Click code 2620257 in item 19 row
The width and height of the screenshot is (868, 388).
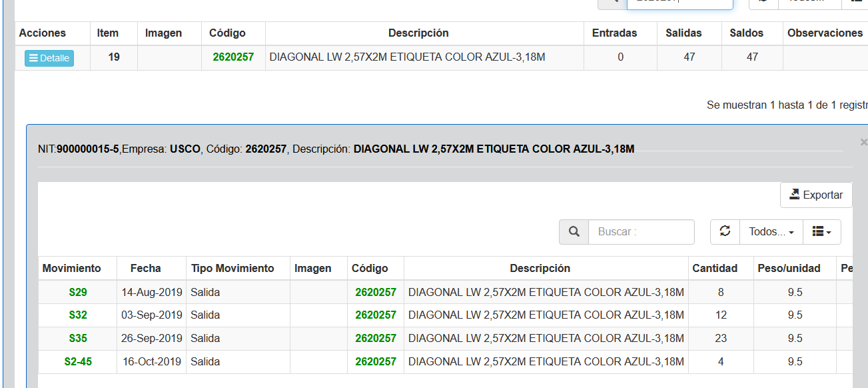click(233, 57)
